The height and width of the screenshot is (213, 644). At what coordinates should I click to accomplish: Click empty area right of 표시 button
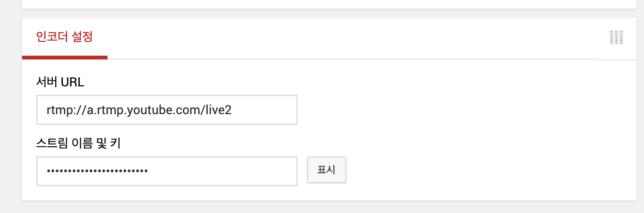pyautogui.click(x=489, y=169)
